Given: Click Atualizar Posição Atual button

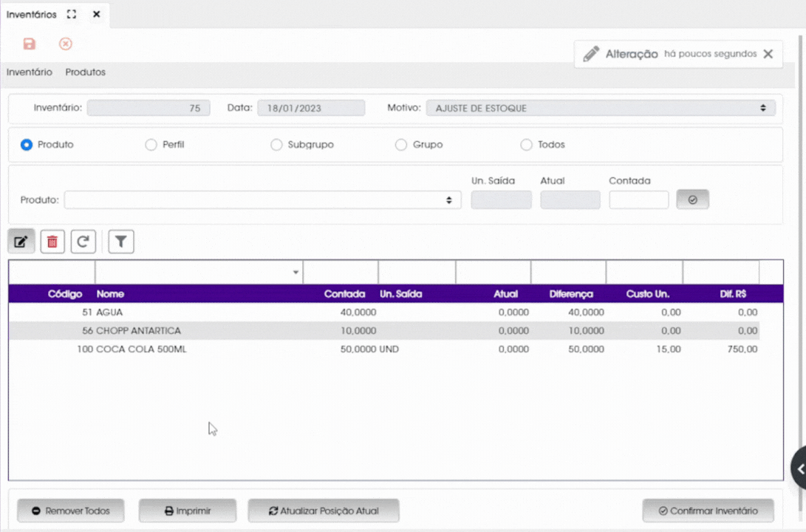Looking at the screenshot, I should click(324, 511).
